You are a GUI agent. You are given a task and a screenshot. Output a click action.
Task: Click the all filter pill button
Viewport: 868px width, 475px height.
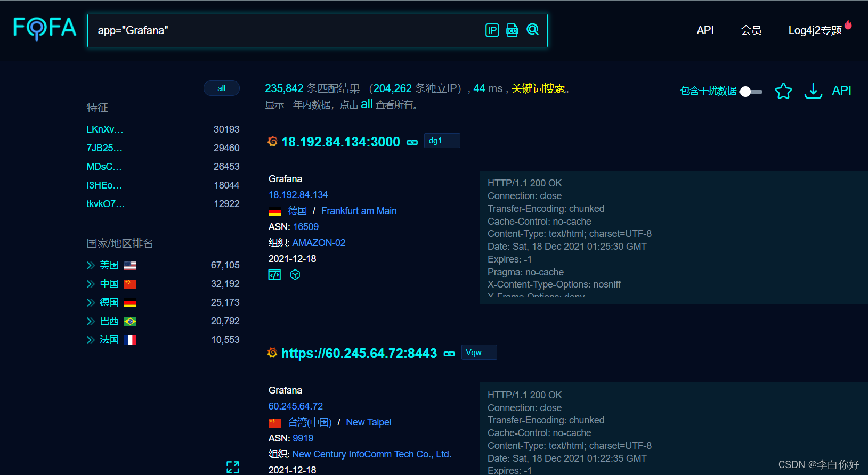coord(222,88)
